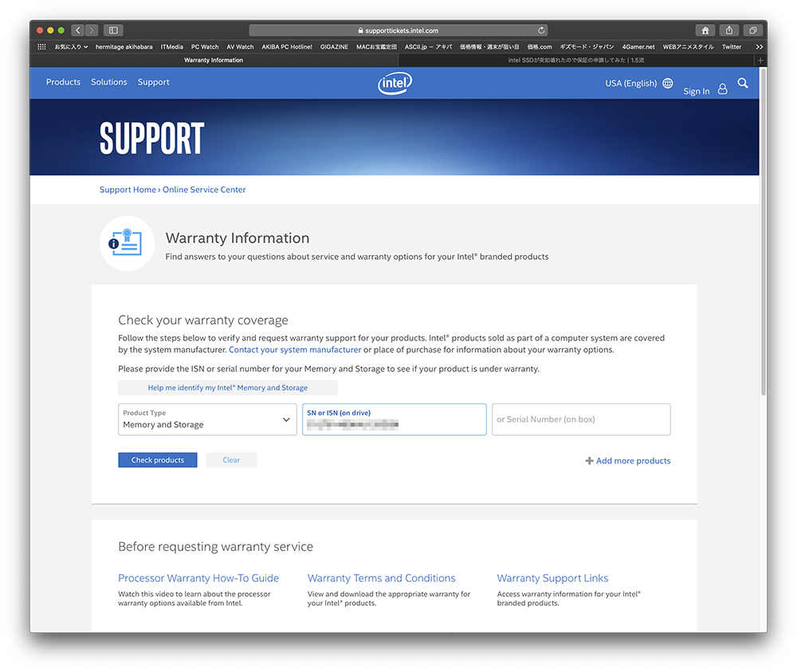Focus the Serial Number (on box) field
This screenshot has width=797, height=672.
[x=581, y=419]
